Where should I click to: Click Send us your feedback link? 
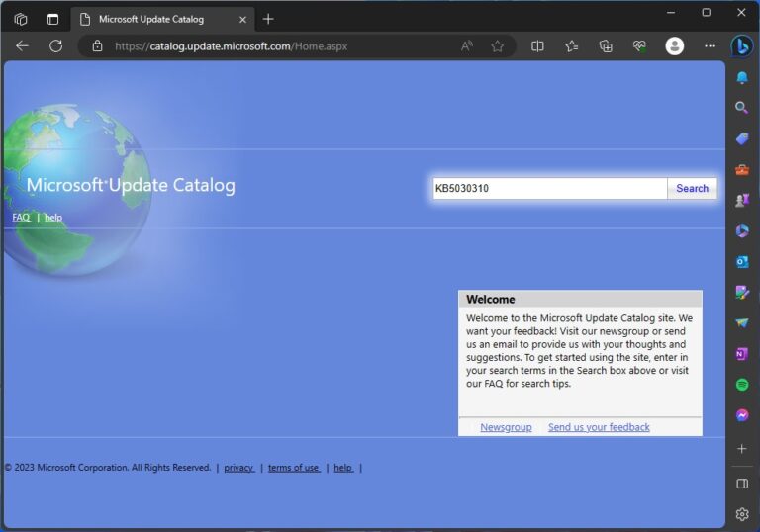(599, 427)
